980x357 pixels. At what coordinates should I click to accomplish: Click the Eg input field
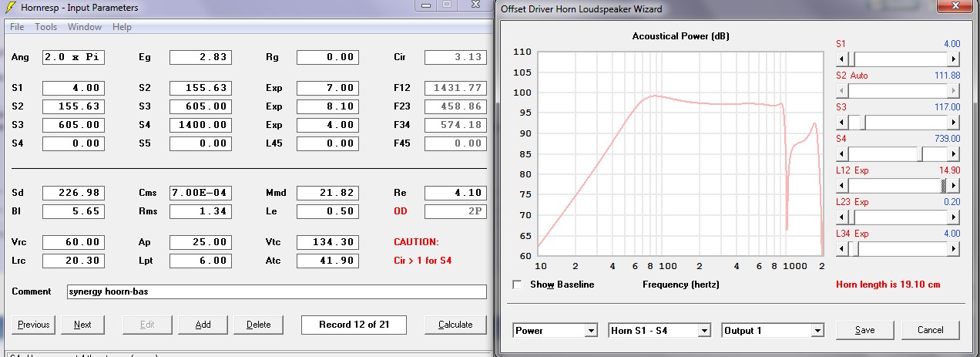coord(200,57)
